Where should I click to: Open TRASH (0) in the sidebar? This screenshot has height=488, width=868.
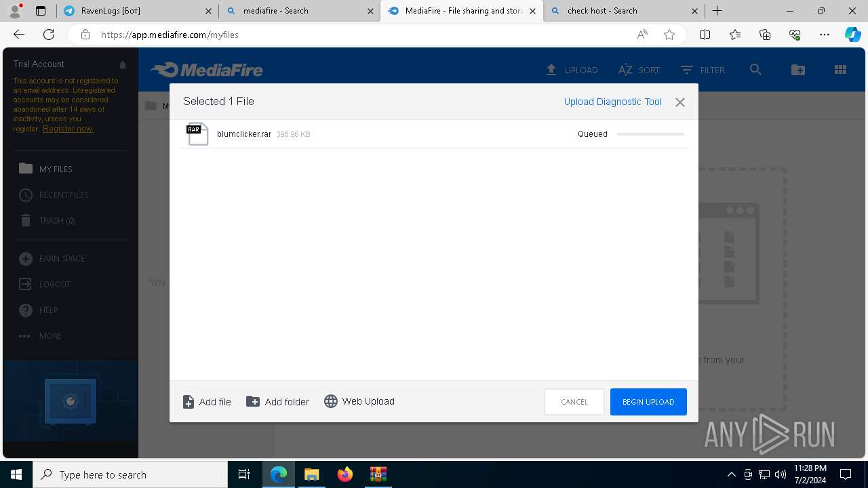tap(47, 220)
